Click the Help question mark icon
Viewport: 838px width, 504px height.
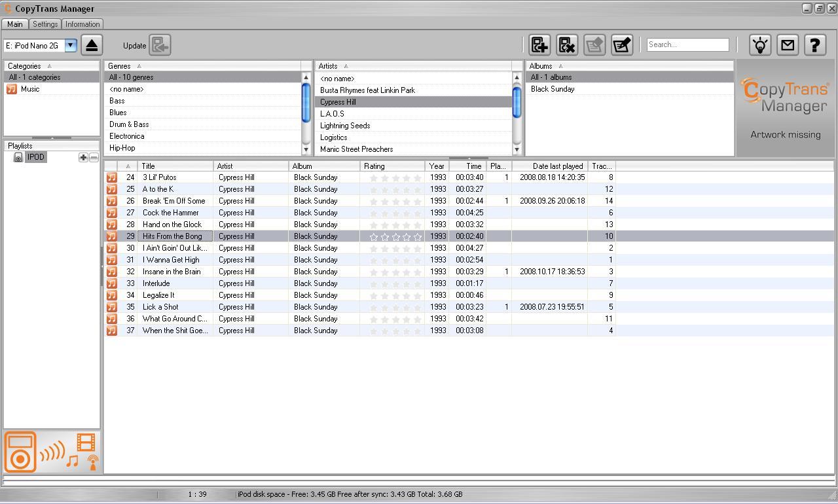click(x=814, y=45)
